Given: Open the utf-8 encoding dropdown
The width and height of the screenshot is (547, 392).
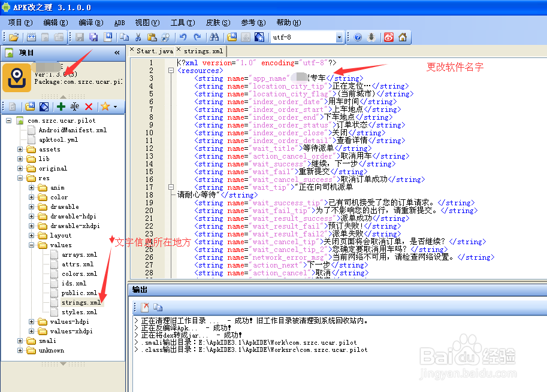Looking at the screenshot, I should tap(339, 37).
